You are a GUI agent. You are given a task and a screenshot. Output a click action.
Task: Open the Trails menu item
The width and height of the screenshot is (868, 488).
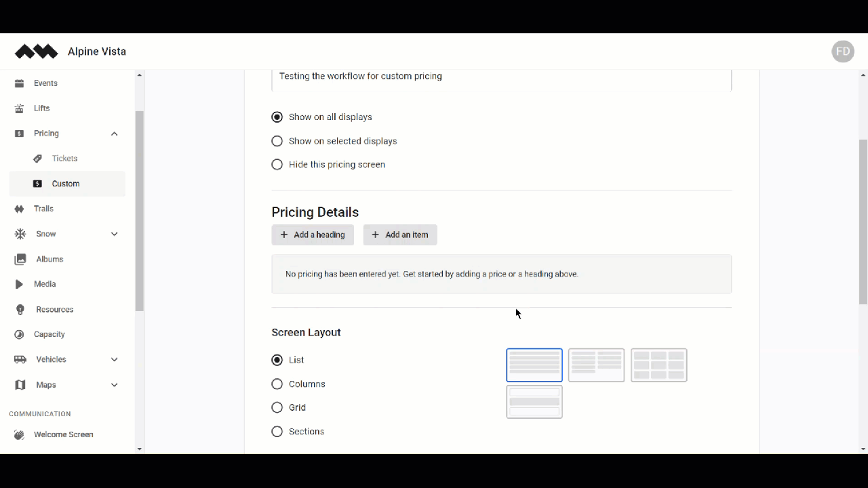click(67, 209)
